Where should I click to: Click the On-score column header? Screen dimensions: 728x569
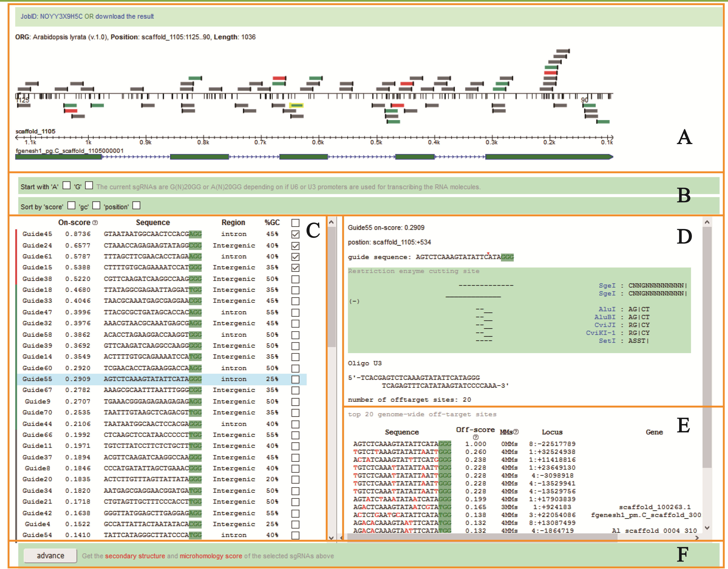click(x=74, y=223)
